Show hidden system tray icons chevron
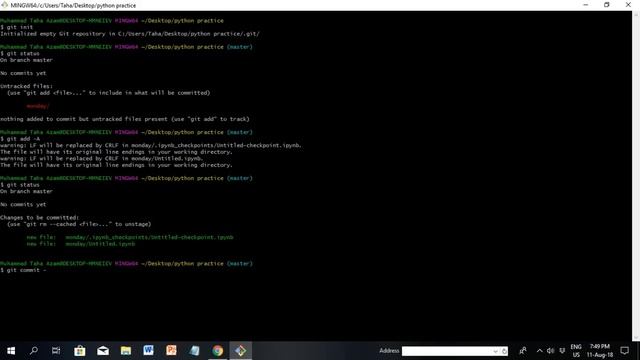The height and width of the screenshot is (360, 640). tap(540, 351)
